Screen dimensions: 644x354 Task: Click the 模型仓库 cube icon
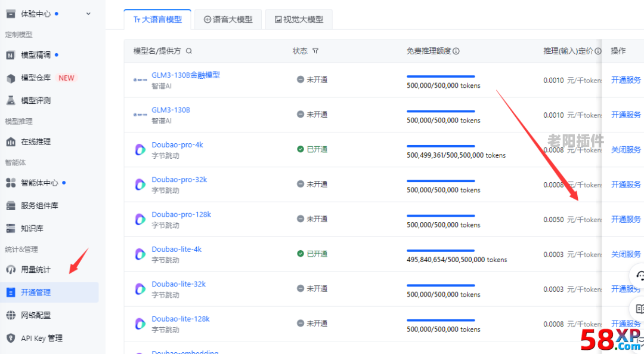(x=11, y=78)
